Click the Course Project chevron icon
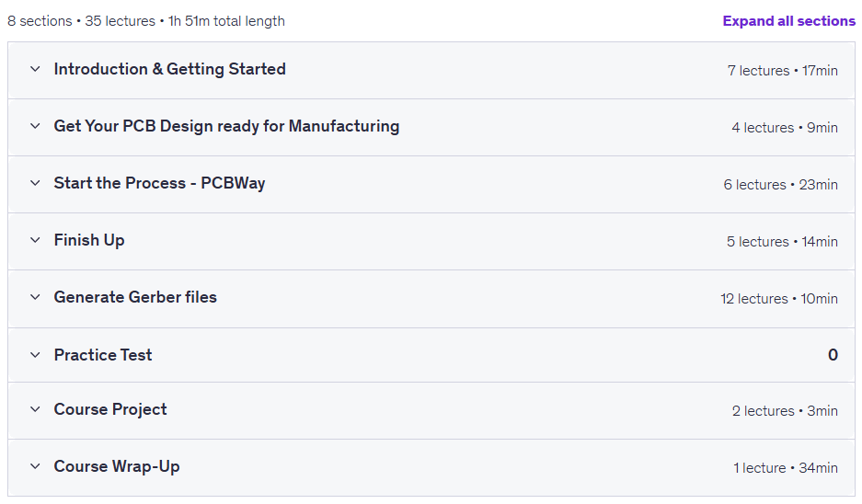The width and height of the screenshot is (862, 504). (35, 409)
